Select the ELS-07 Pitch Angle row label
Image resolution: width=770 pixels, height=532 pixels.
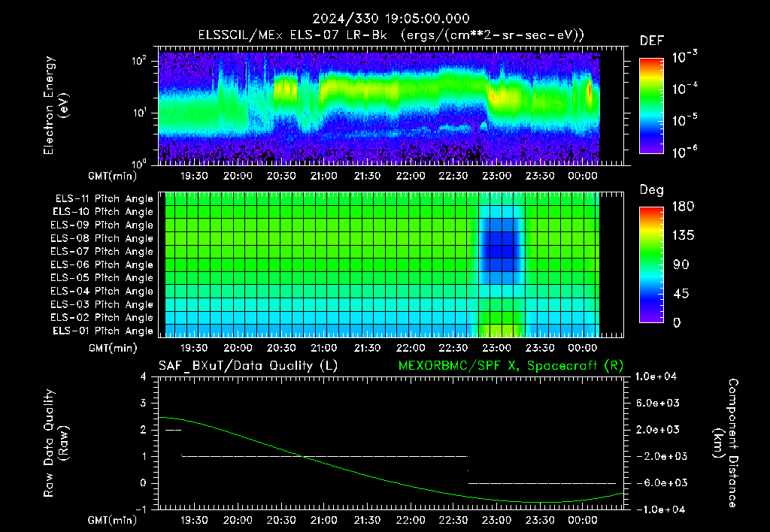coord(102,252)
